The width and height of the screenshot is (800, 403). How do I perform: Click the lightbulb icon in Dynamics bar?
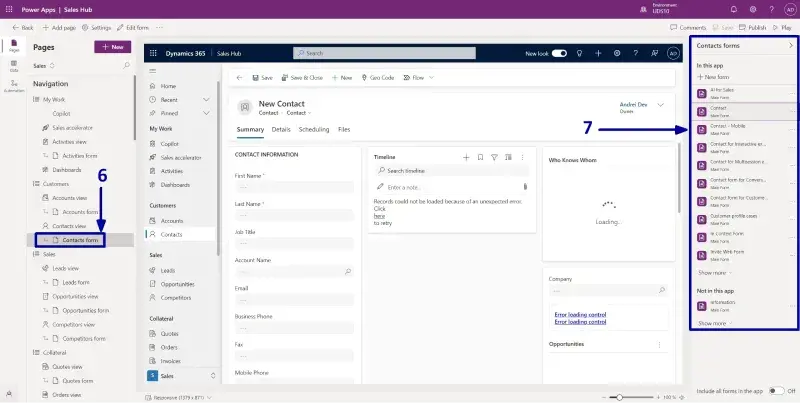(x=579, y=53)
